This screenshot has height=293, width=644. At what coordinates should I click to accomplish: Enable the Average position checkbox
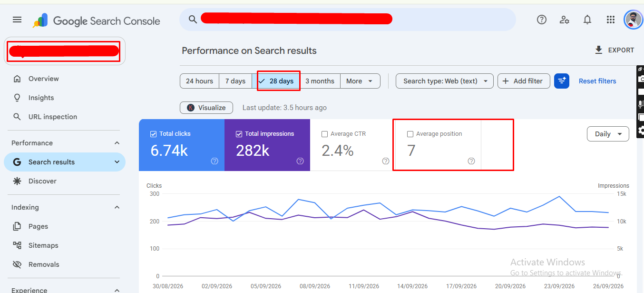click(x=410, y=134)
